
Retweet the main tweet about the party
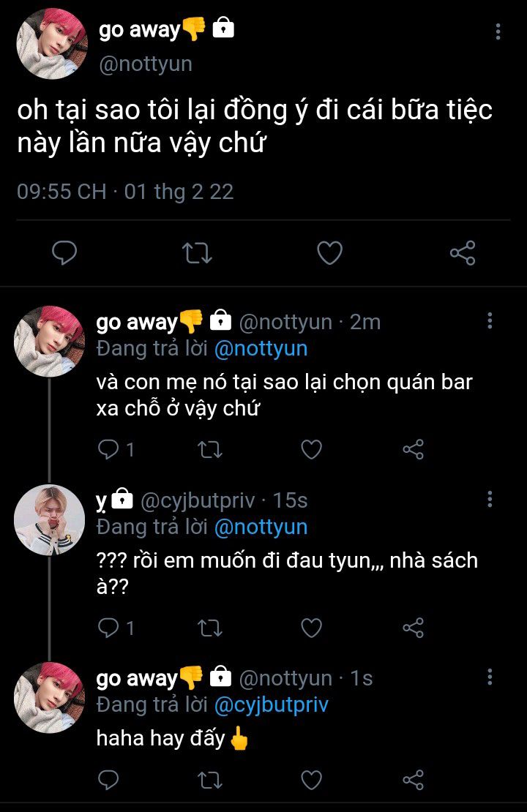[197, 253]
